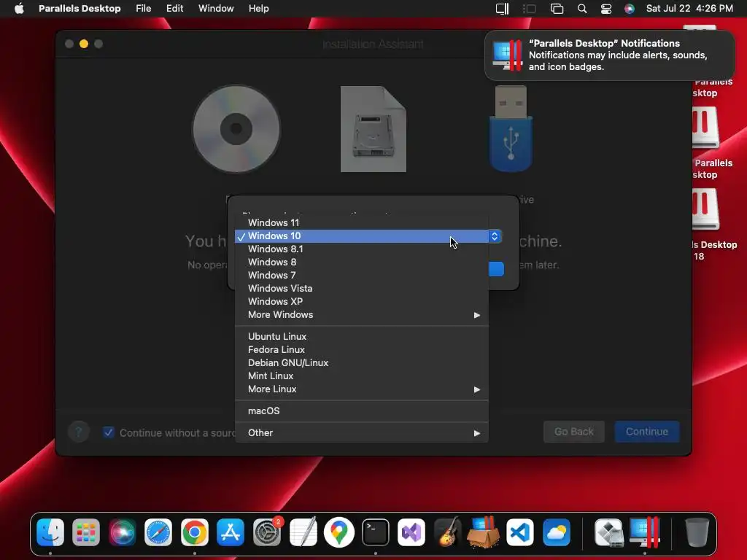Open Launchpad from the Dock

86,532
